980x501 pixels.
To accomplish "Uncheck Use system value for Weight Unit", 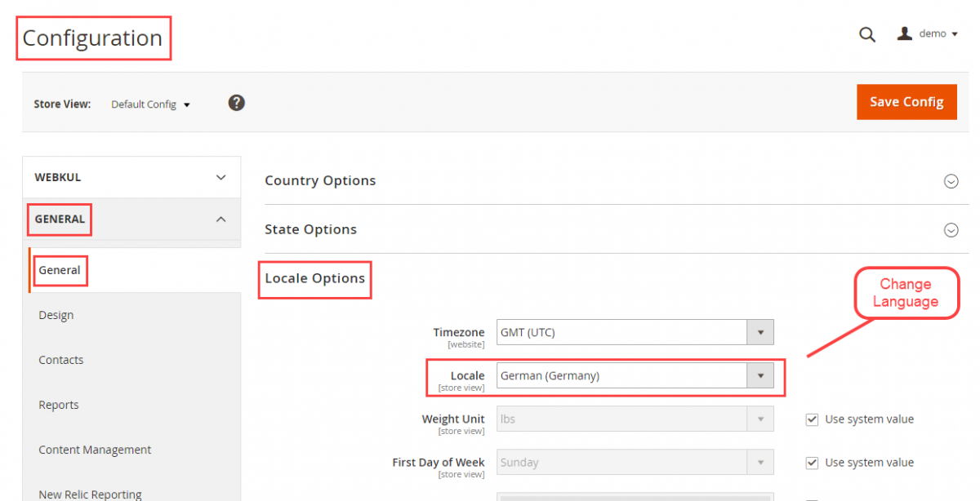I will point(812,419).
